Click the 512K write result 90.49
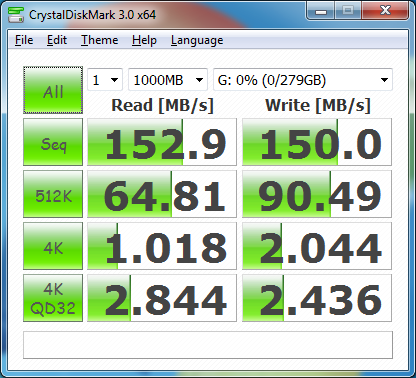This screenshot has width=416, height=378. 317,194
